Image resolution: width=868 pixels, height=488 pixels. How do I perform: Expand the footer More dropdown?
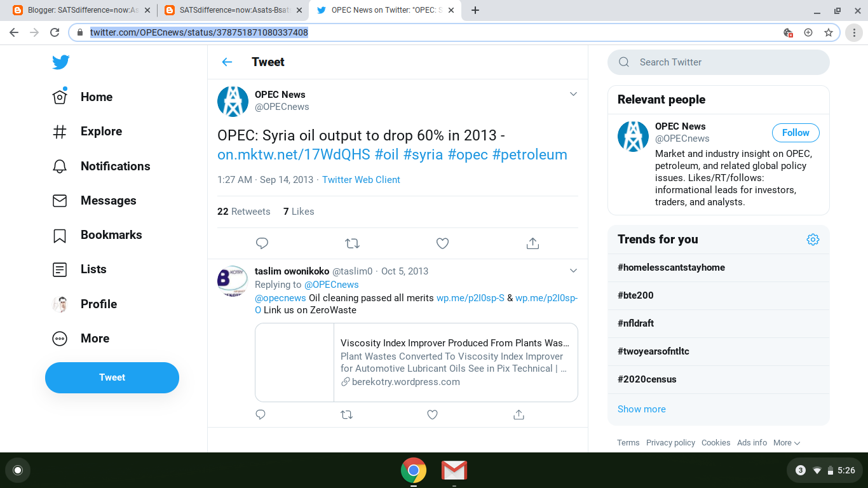(x=787, y=443)
